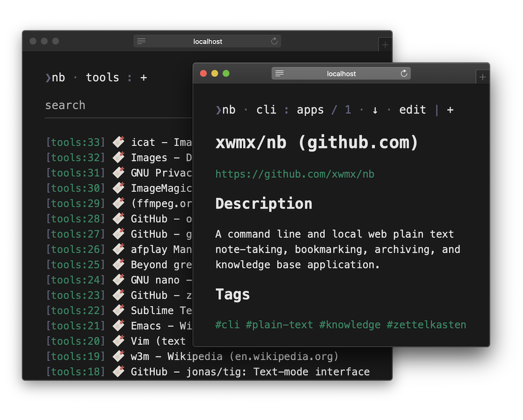The width and height of the screenshot is (523, 420).
Task: Click the reader view icon in the back window address bar
Action: [141, 41]
